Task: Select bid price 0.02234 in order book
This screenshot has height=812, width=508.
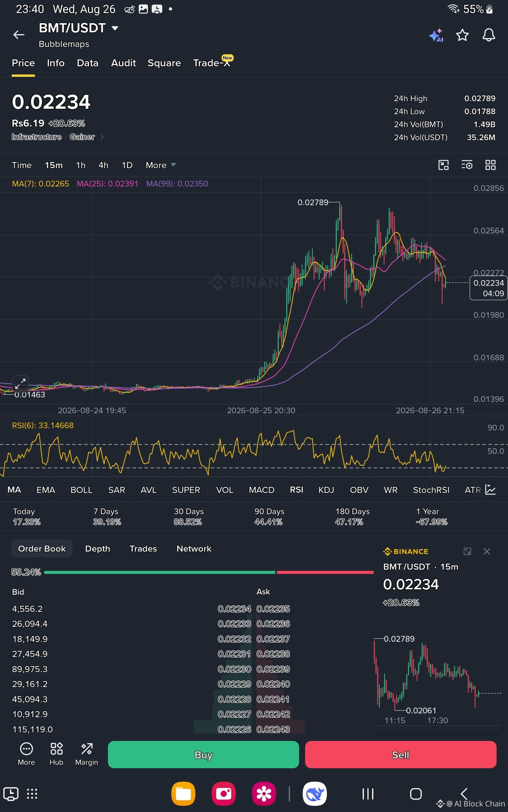Action: click(x=234, y=609)
